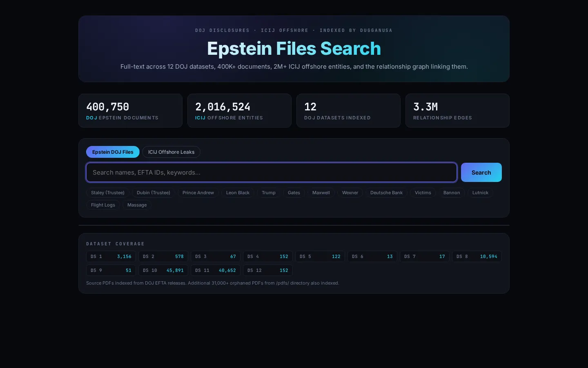Click the Source PDFs indexed footnote text
This screenshot has height=368, width=588.
click(x=213, y=283)
